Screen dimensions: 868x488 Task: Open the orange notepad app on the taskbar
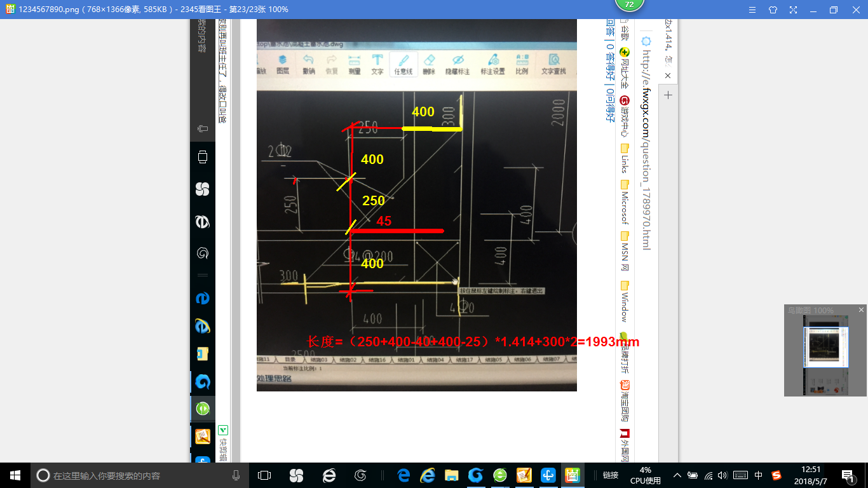(x=524, y=475)
